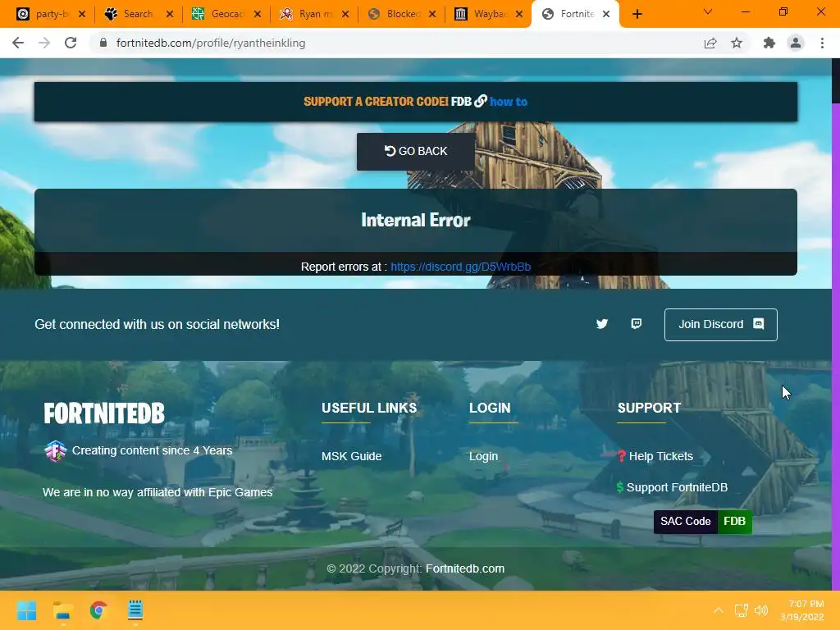
Task: Click the SAC Code FDB badge
Action: point(703,522)
